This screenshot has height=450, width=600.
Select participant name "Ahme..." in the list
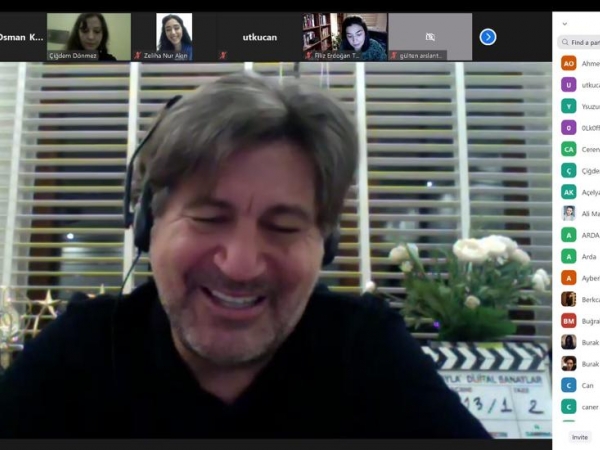click(590, 64)
